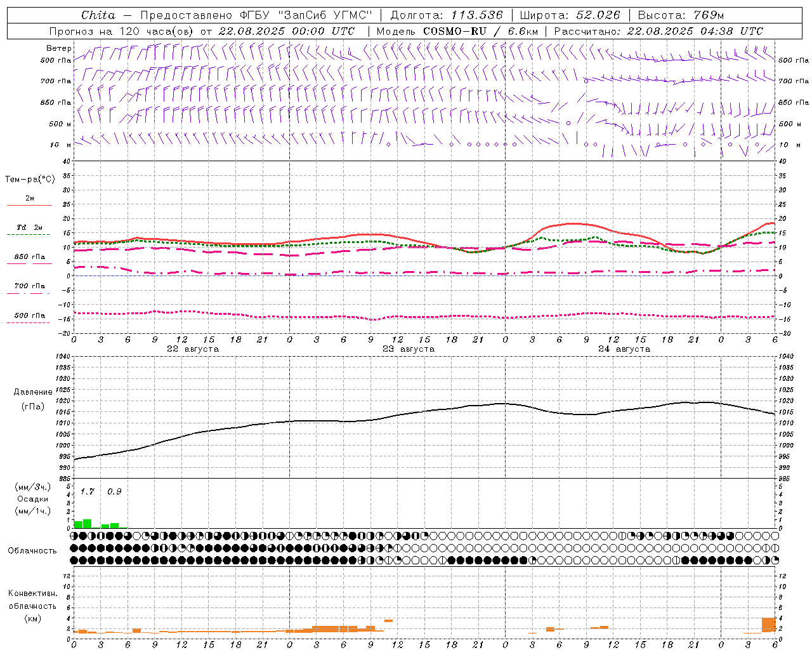Click the "Ветер" wind panel label
Viewport: 812px width, 650px height.
pyautogui.click(x=59, y=48)
